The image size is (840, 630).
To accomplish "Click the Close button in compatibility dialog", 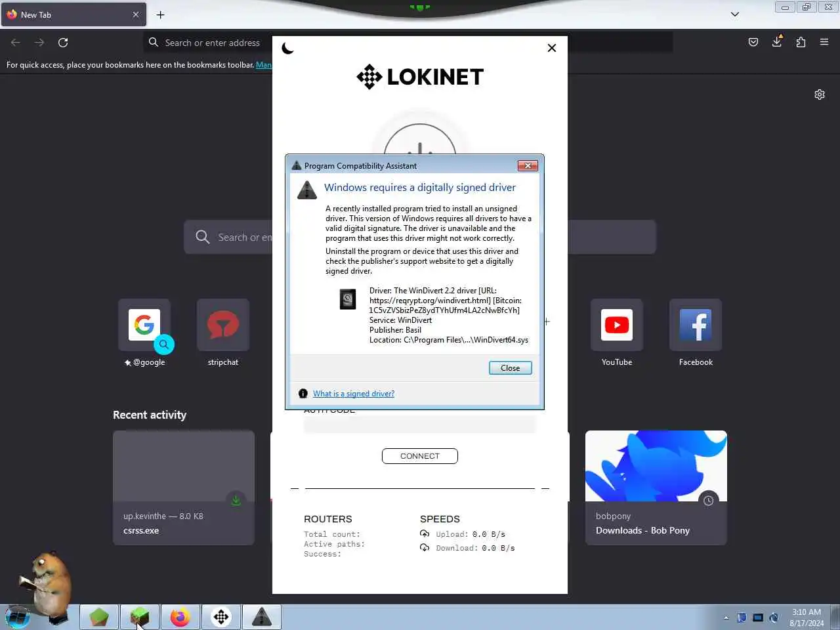I will coord(510,368).
